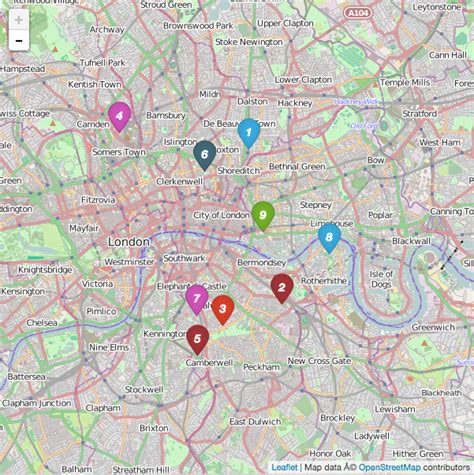The image size is (474, 475).
Task: Click the Battersea place label
Action: (x=26, y=377)
